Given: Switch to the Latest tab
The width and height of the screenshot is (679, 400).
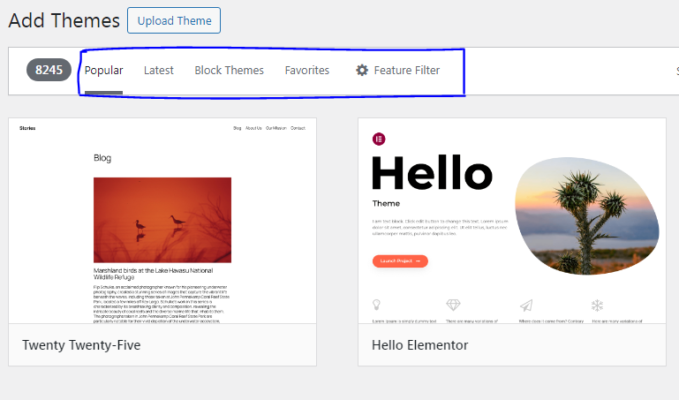Looking at the screenshot, I should click(158, 70).
